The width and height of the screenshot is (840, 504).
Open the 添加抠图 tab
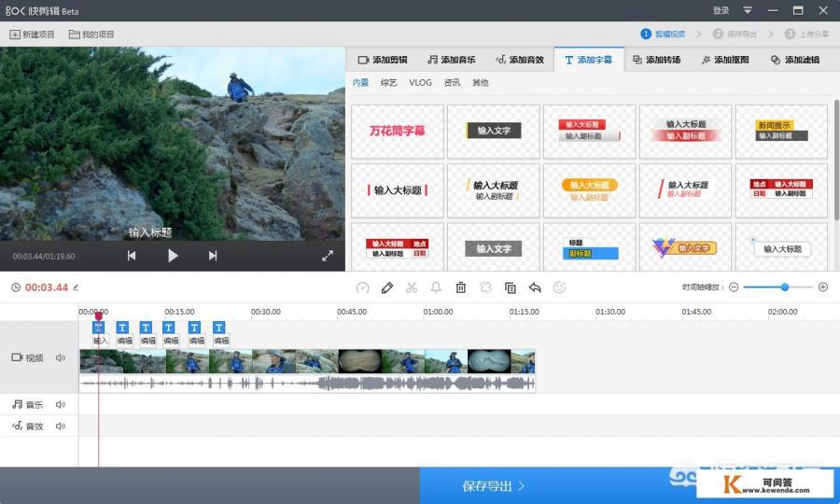pyautogui.click(x=725, y=60)
